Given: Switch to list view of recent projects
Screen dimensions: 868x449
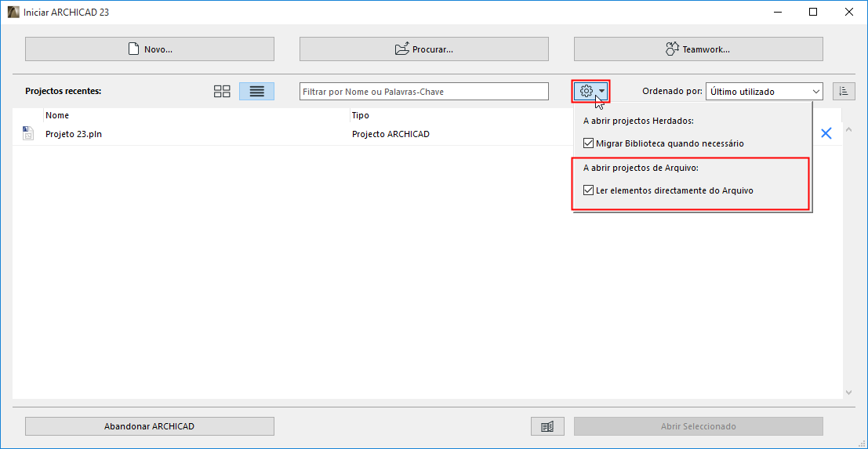Looking at the screenshot, I should [x=257, y=91].
